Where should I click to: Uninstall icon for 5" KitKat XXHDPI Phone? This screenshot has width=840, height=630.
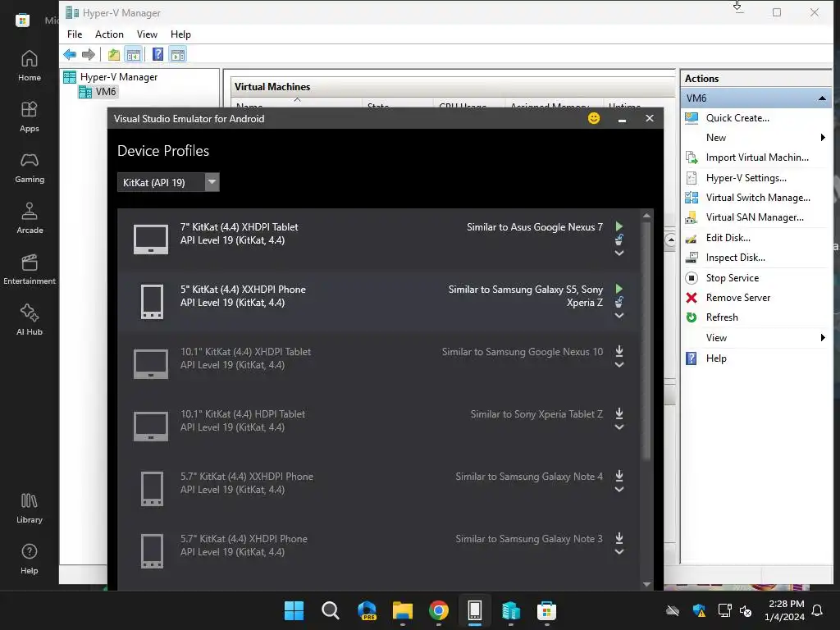(619, 302)
